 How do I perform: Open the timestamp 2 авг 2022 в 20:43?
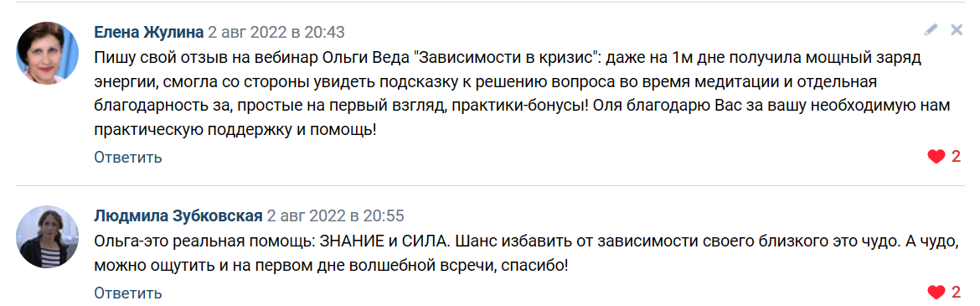276,32
